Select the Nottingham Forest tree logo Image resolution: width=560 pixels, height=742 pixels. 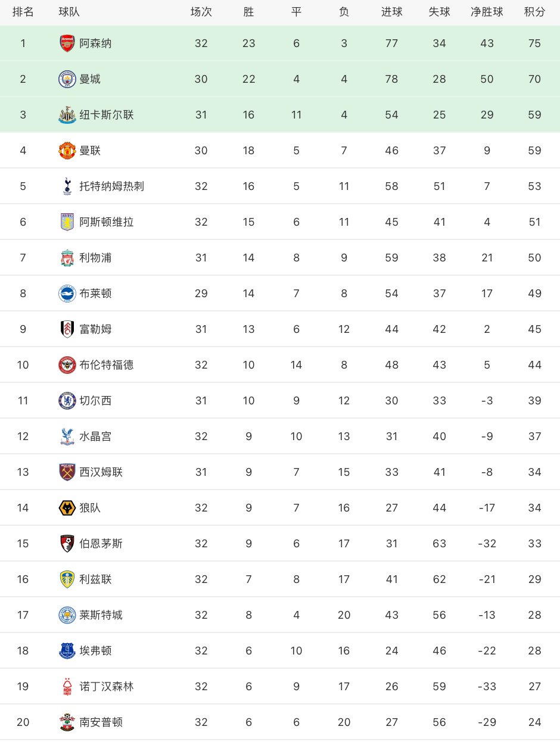click(67, 686)
